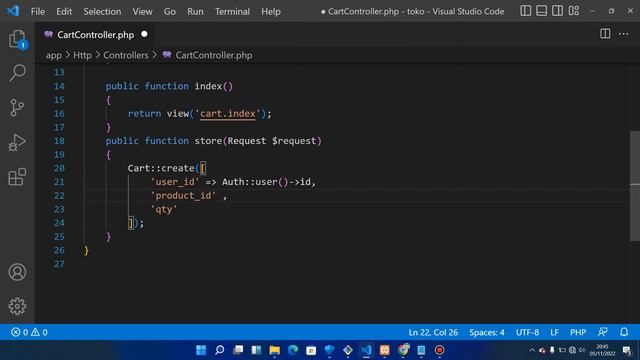The width and height of the screenshot is (640, 360).
Task: Open the Source Control view
Action: 17,107
